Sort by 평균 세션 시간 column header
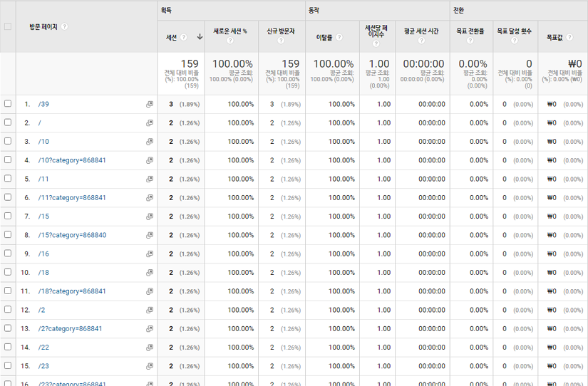 coord(421,31)
